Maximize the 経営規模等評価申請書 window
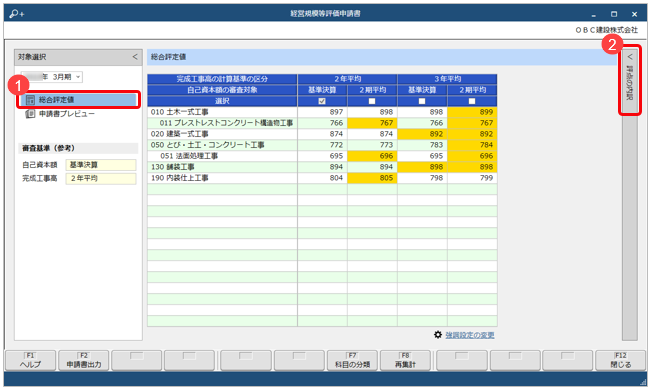This screenshot has height=389, width=649. click(x=614, y=14)
